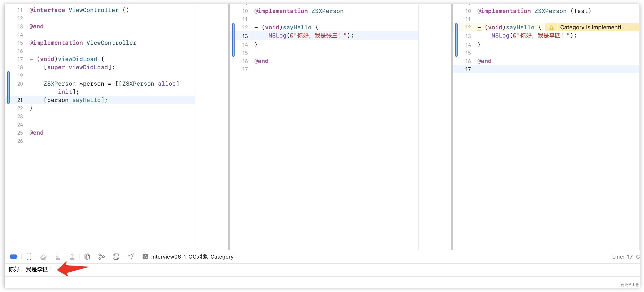Click the Step Over debug icon
Image resolution: width=644 pixels, height=292 pixels.
point(43,257)
